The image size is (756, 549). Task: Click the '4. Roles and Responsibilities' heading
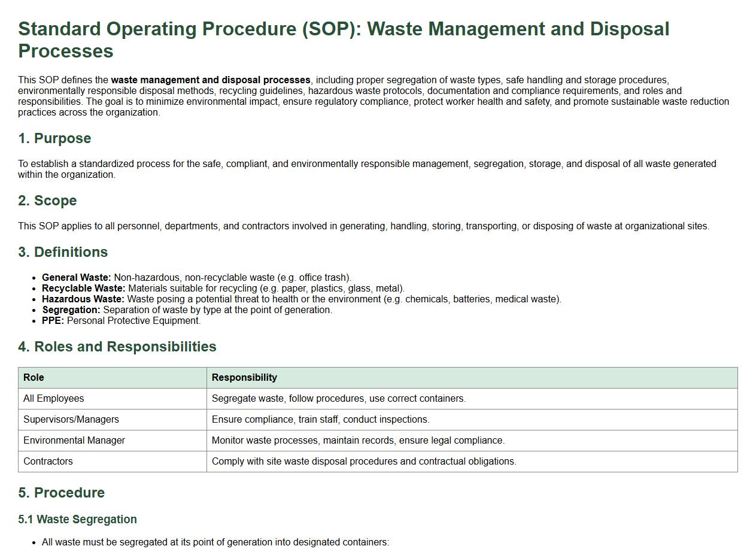point(117,347)
